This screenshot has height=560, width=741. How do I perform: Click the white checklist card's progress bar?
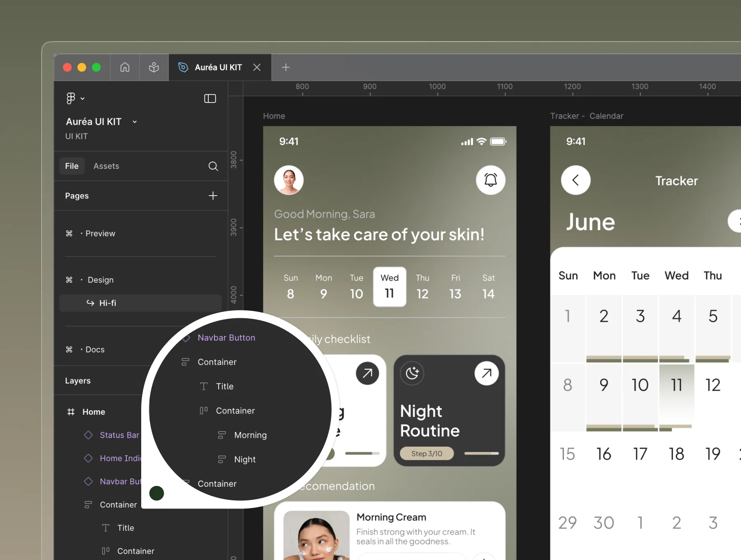362,453
